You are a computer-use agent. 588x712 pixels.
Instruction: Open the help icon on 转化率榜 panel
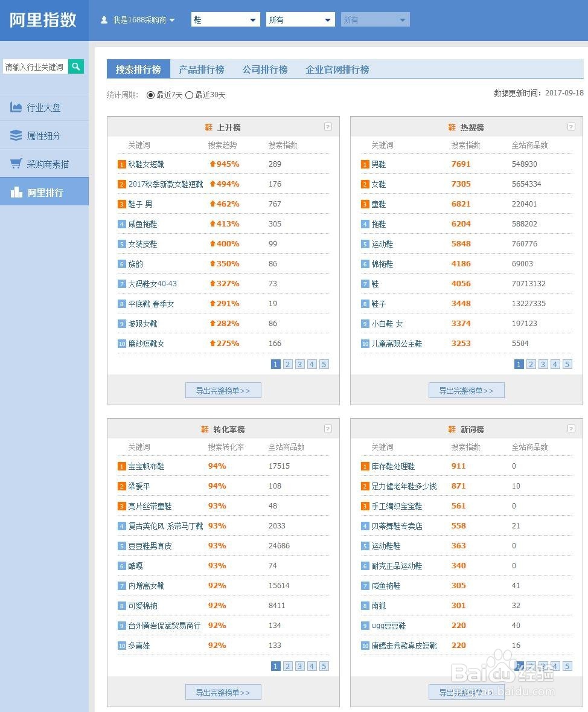(x=328, y=429)
